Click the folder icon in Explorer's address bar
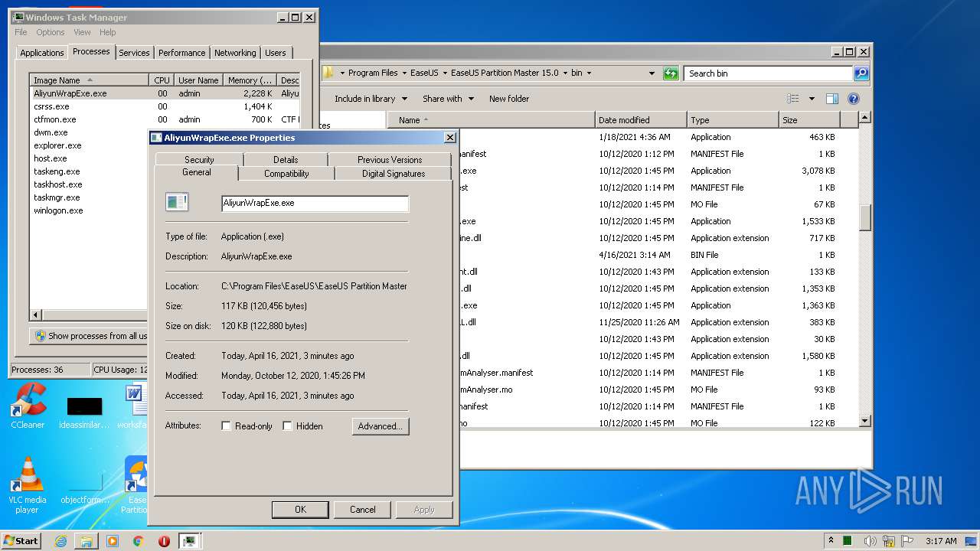980x551 pixels. click(328, 73)
